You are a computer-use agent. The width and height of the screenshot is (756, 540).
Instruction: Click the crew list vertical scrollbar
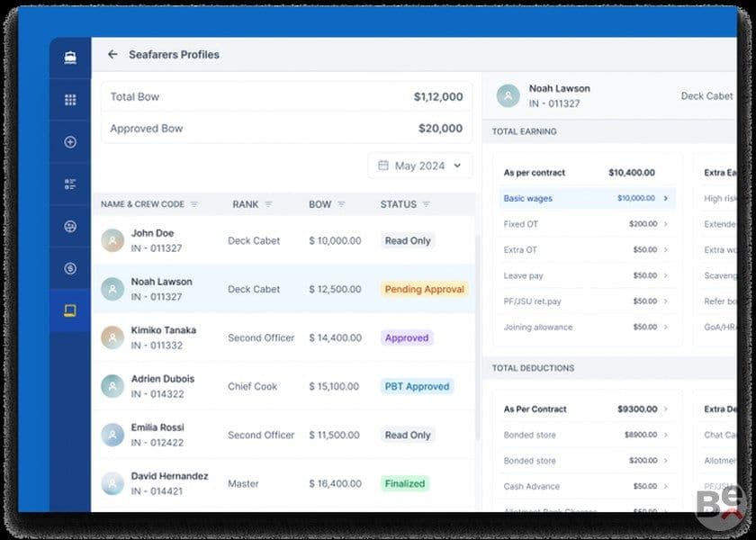click(x=478, y=337)
